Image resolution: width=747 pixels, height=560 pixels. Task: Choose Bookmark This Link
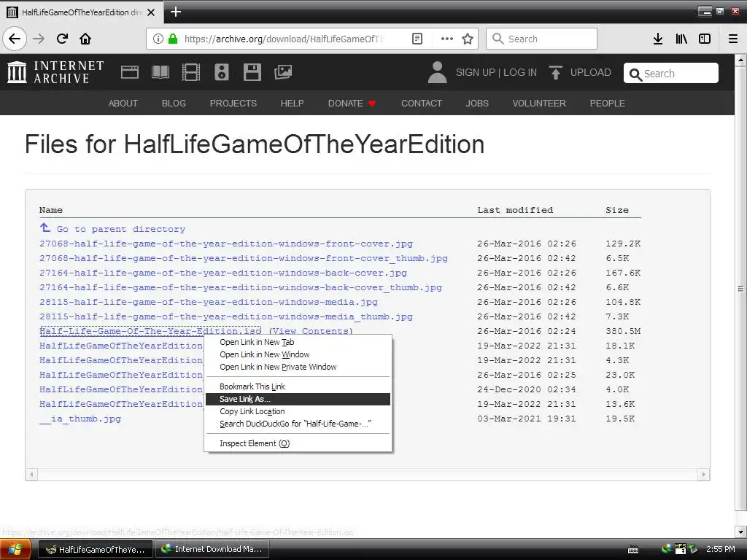[x=298, y=386]
